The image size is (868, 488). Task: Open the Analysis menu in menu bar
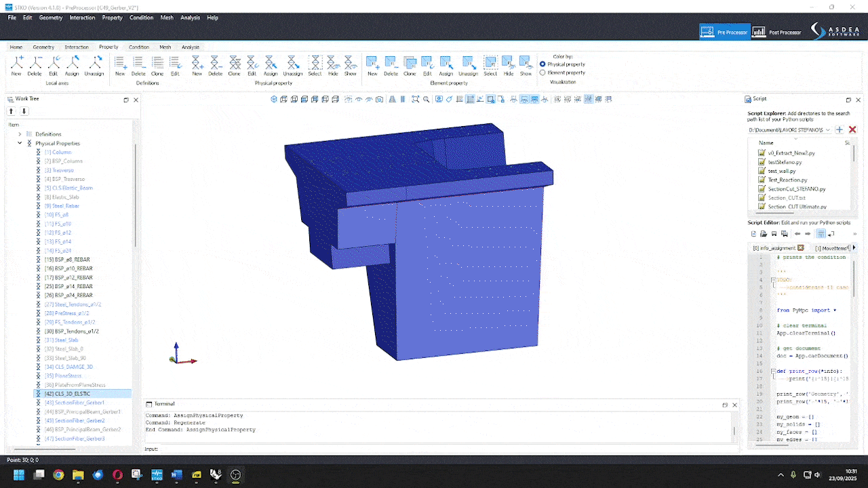click(x=190, y=18)
